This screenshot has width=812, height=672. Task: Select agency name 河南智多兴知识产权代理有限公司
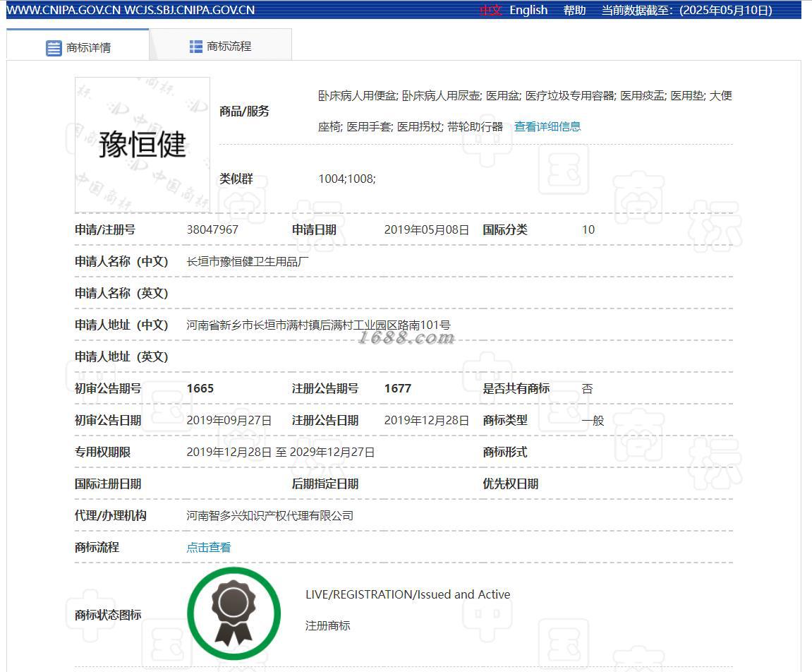(x=269, y=515)
